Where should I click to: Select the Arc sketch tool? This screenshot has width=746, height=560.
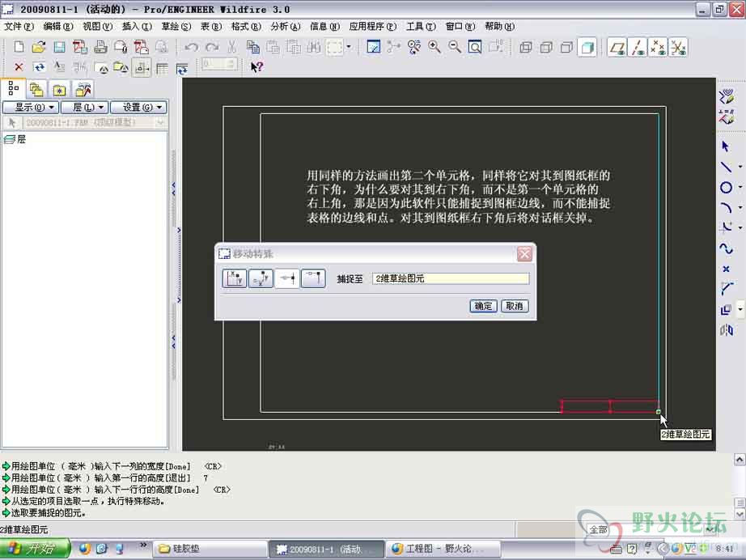[x=726, y=207]
